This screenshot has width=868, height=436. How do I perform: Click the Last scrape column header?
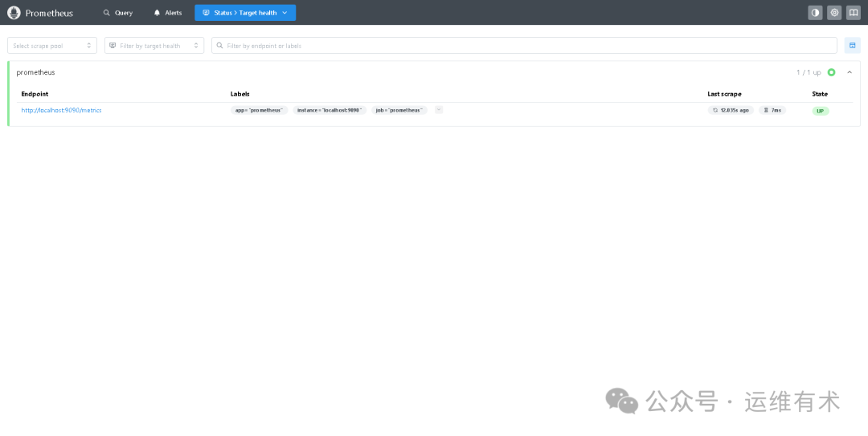coord(725,94)
